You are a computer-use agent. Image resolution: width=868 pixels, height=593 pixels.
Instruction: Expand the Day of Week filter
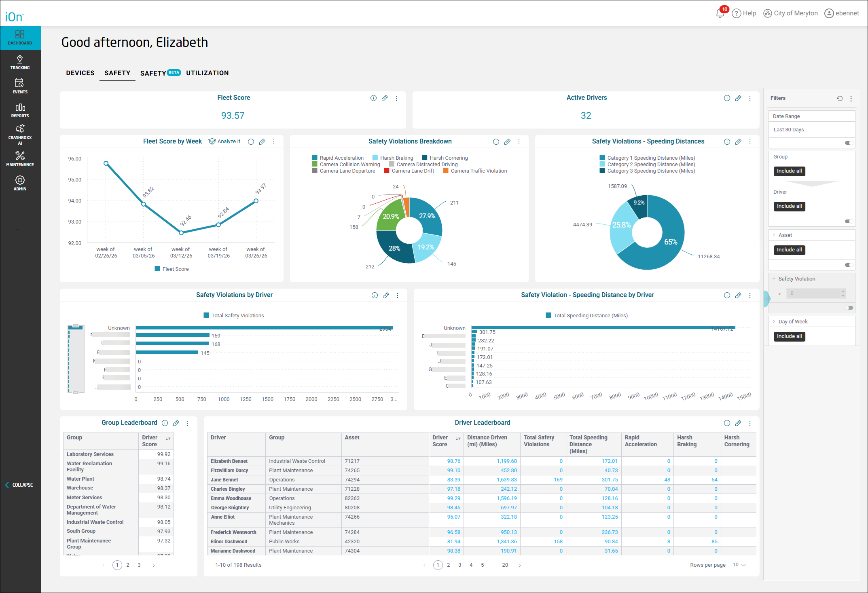(774, 322)
